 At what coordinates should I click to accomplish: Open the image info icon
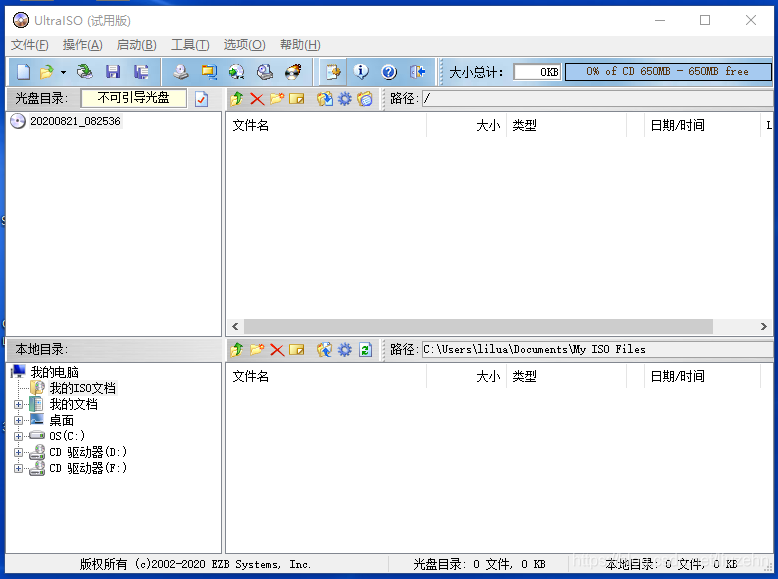361,72
